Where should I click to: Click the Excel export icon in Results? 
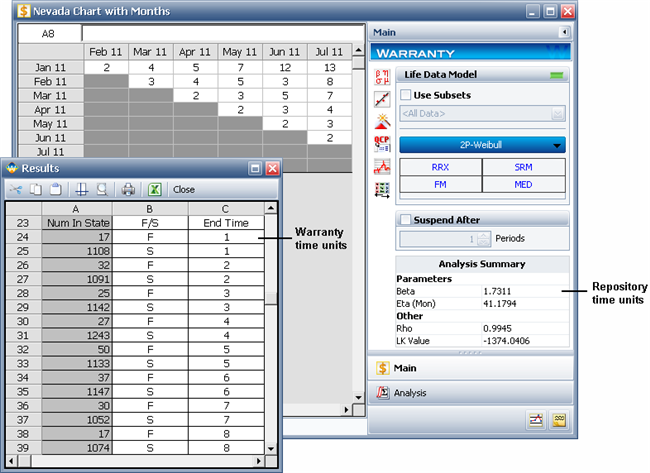point(155,188)
